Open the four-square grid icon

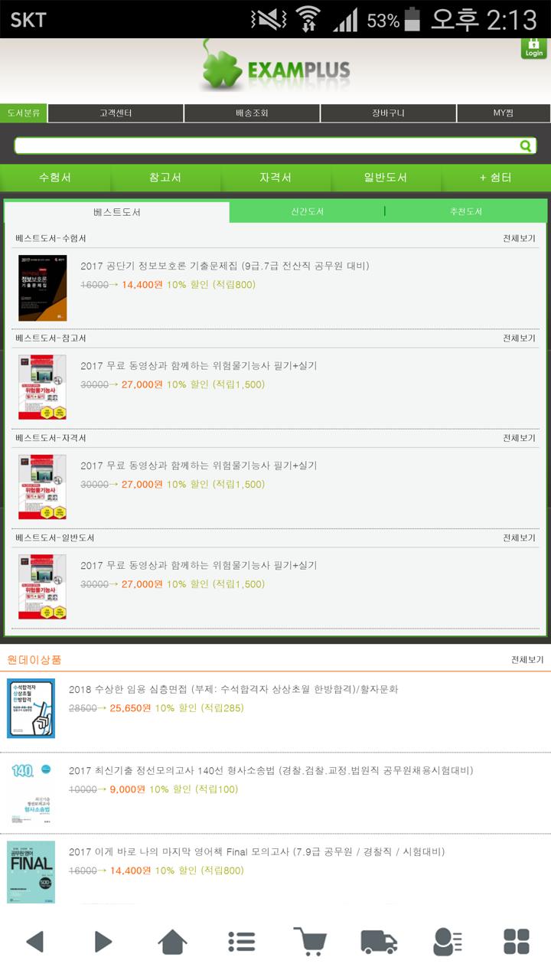coord(517,942)
